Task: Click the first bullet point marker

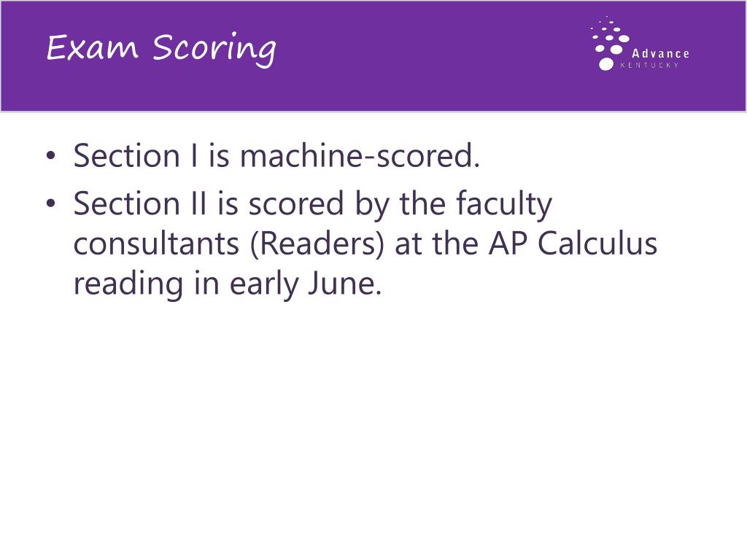Action: (x=51, y=155)
